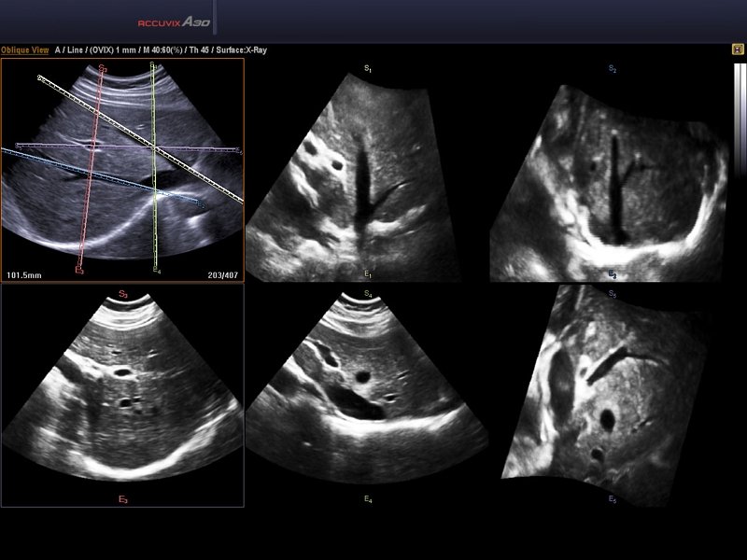Click the yellow save icon at top right
Image resolution: width=747 pixels, height=560 pixels.
(738, 49)
